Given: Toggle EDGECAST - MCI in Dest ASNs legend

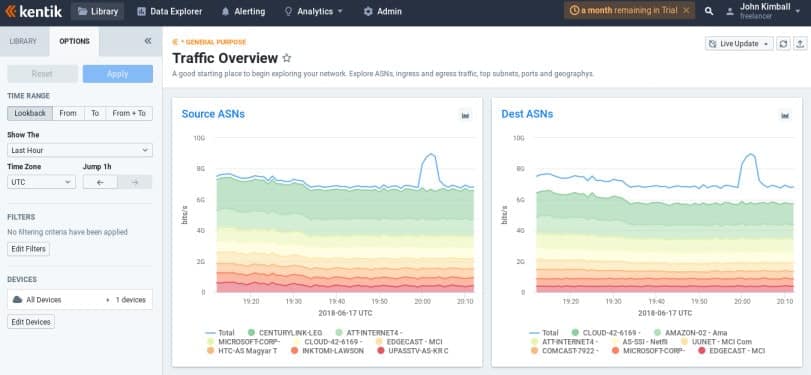Looking at the screenshot, I should coord(731,351).
